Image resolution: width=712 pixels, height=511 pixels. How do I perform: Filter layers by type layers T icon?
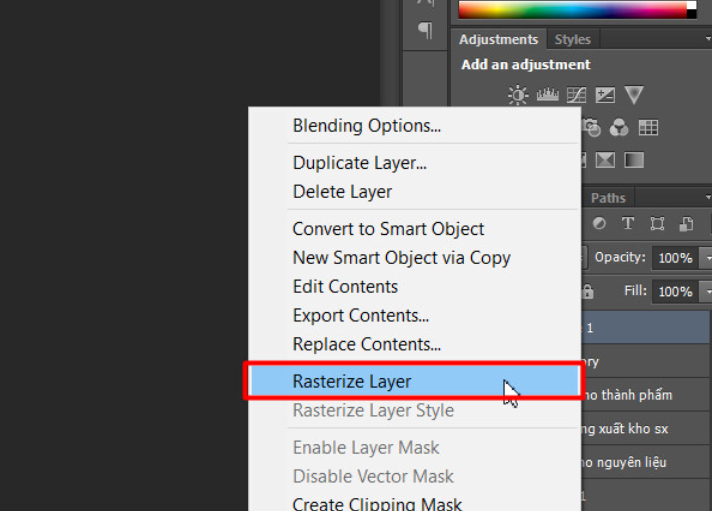tap(628, 223)
